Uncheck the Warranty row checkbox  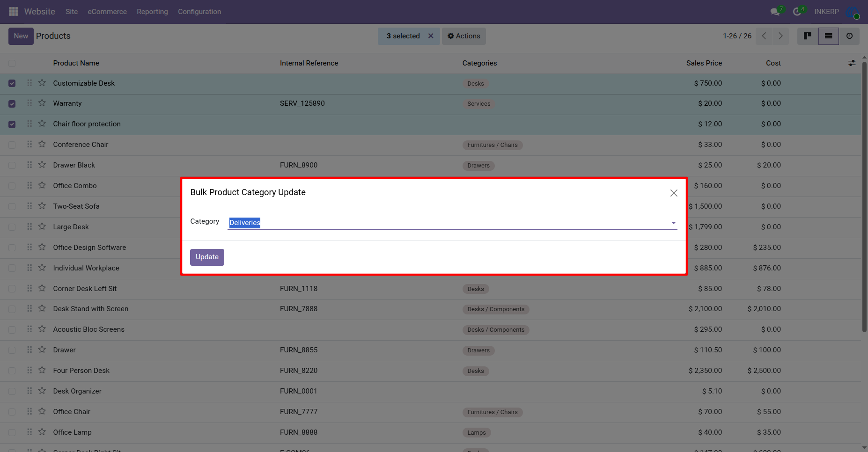click(12, 104)
